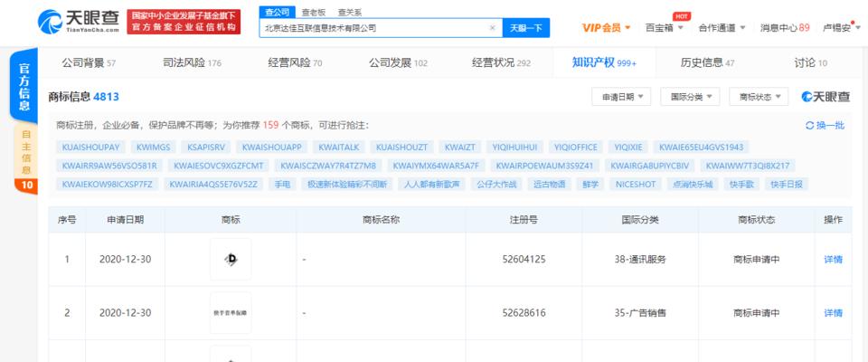Click the 公仔大作战 tag
The width and height of the screenshot is (868, 362).
tap(496, 184)
